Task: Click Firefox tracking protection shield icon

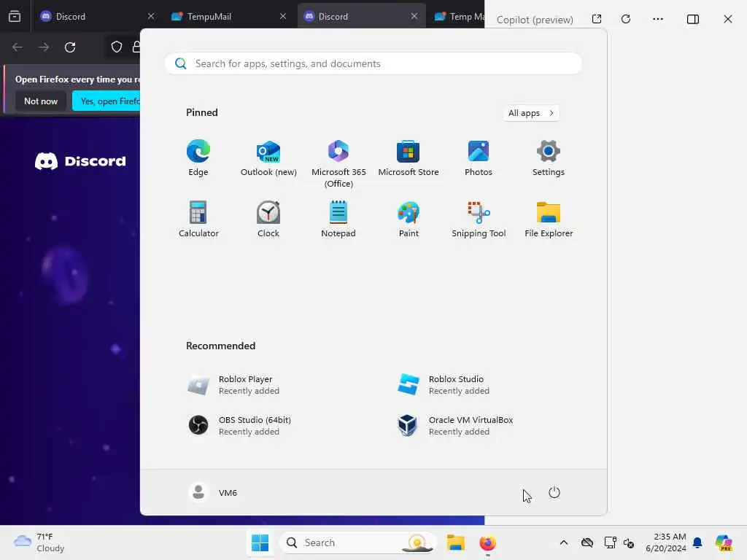Action: pos(117,47)
